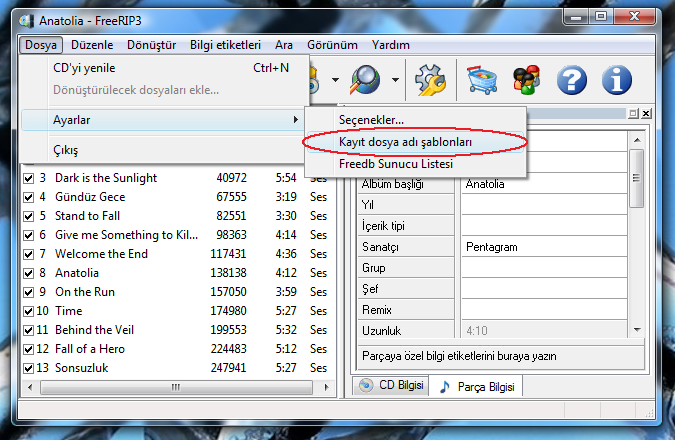Choose Çıkış from the Dosya menu
Image resolution: width=675 pixels, height=440 pixels.
(x=165, y=150)
